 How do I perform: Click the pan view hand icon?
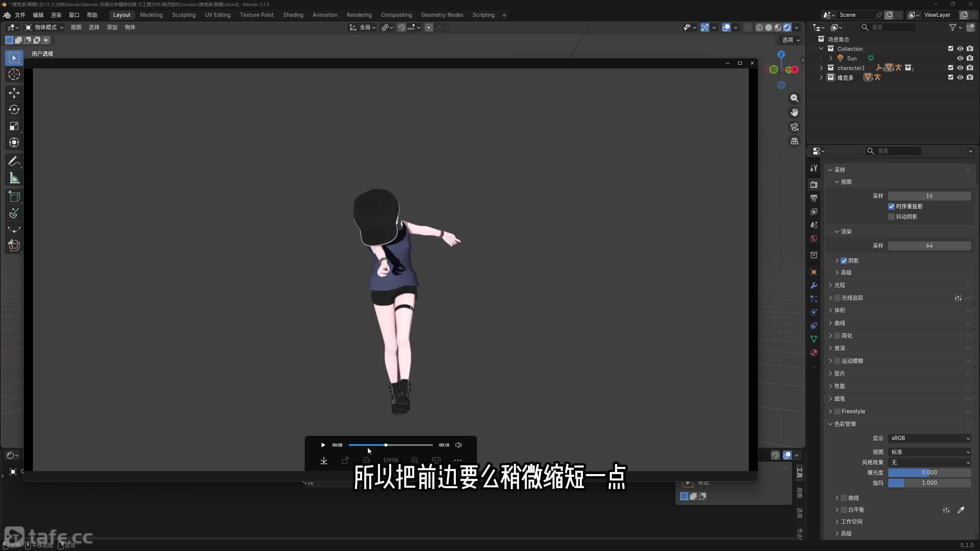(x=795, y=112)
